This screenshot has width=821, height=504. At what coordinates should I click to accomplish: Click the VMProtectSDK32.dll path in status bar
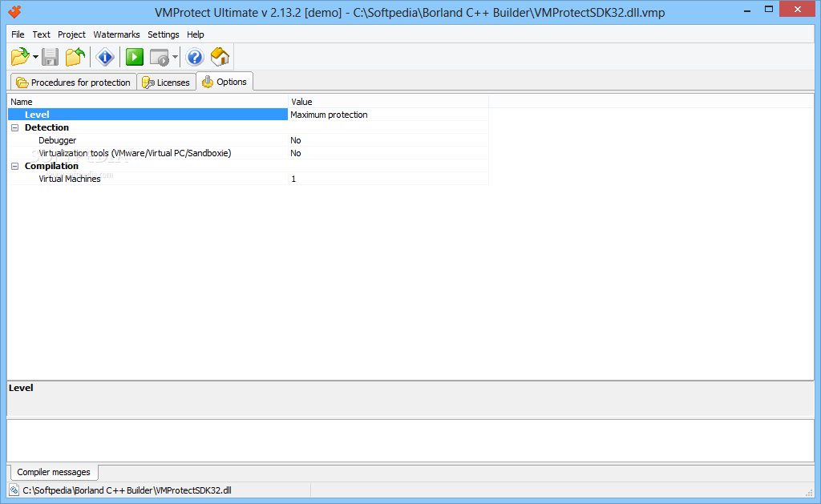pos(127,490)
